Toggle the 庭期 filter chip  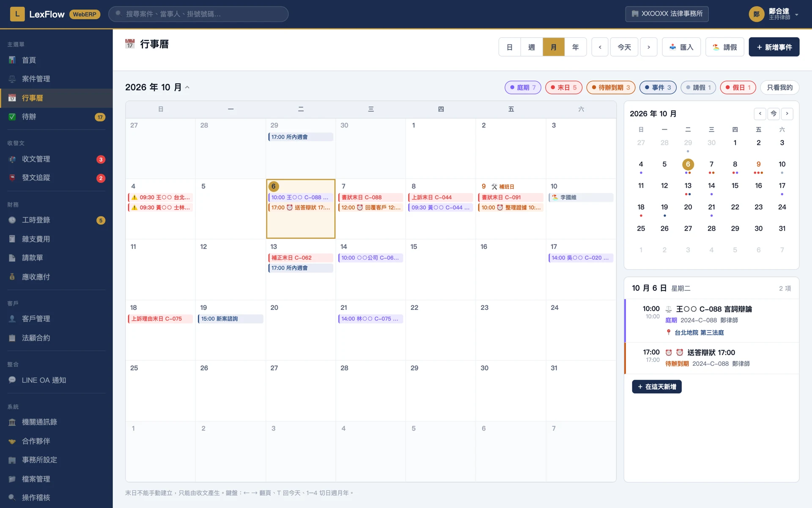click(523, 88)
